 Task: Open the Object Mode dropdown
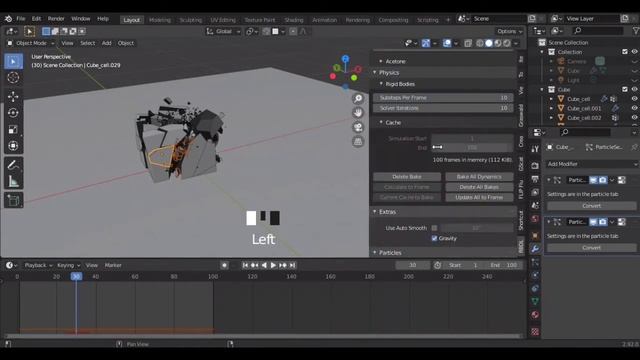[x=31, y=43]
